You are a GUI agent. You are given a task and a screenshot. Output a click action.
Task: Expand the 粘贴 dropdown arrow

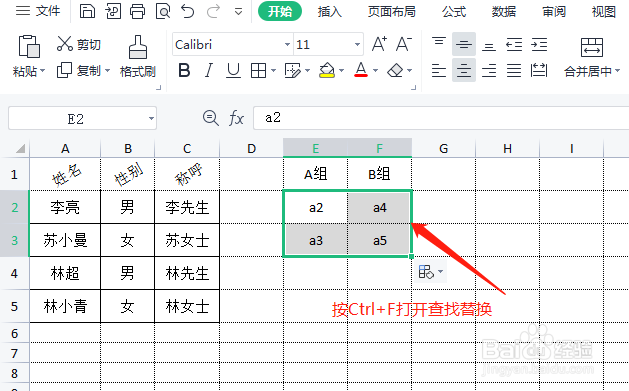click(x=43, y=71)
